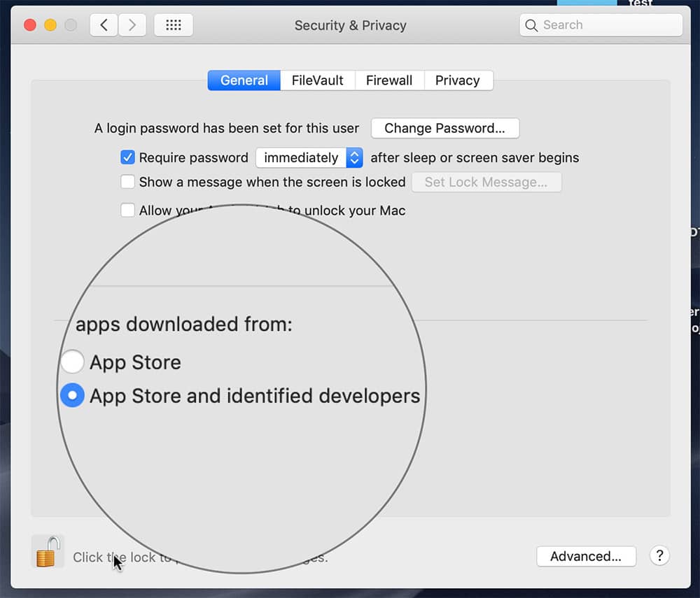
Task: Switch to the Firewall tab
Action: (389, 80)
